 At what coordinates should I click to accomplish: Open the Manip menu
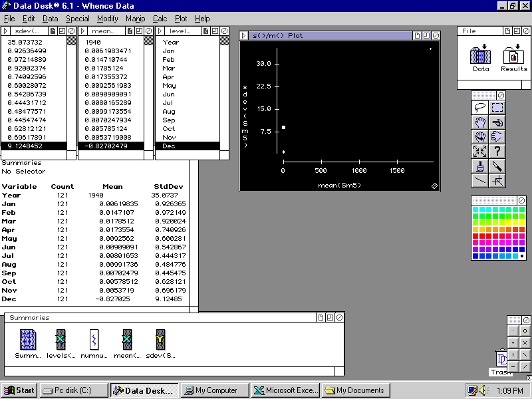pyautogui.click(x=135, y=19)
